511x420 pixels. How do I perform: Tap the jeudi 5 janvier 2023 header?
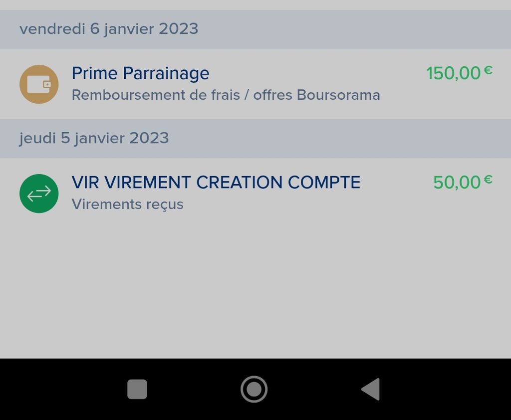[x=94, y=138]
